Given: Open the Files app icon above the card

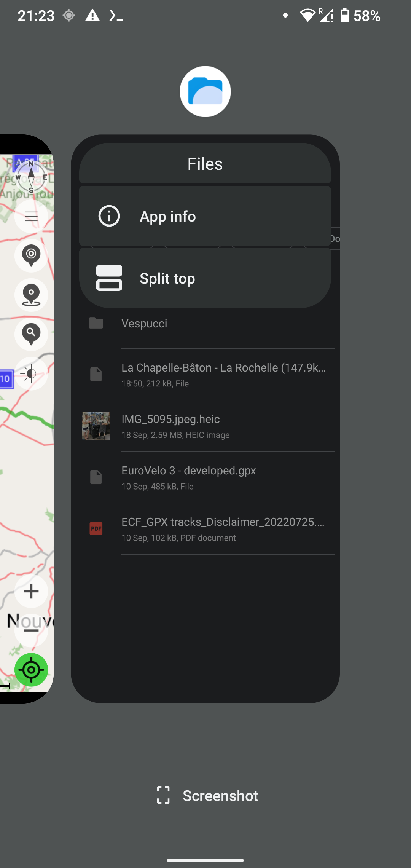Looking at the screenshot, I should click(205, 91).
